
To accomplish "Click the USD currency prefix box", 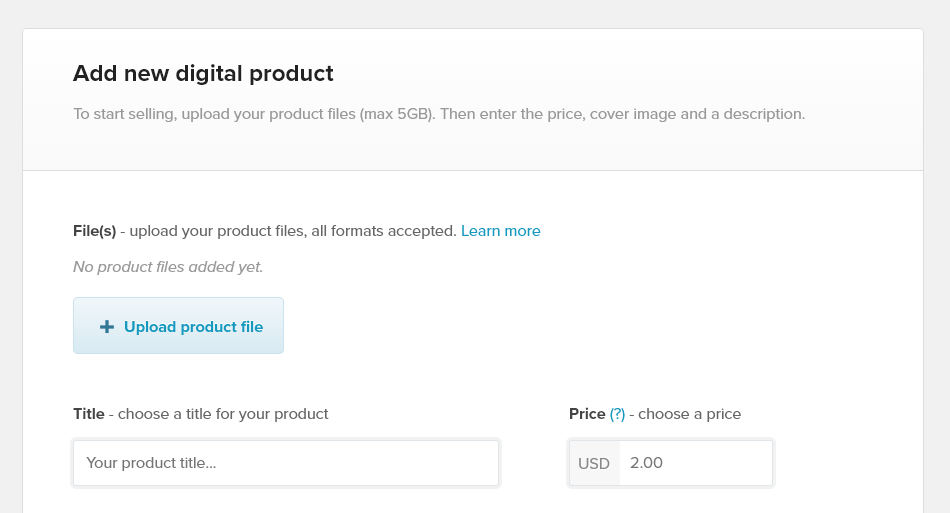I will [x=594, y=463].
